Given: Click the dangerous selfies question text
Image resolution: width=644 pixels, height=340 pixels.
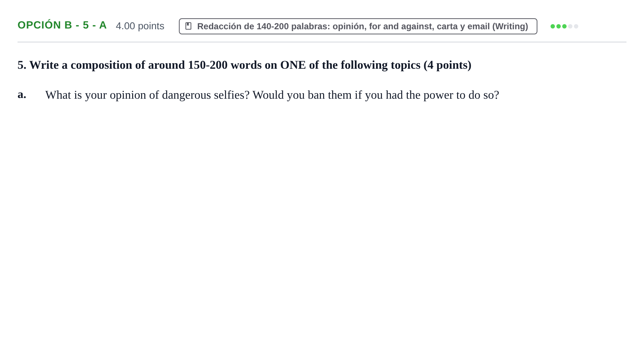Looking at the screenshot, I should click(x=272, y=95).
